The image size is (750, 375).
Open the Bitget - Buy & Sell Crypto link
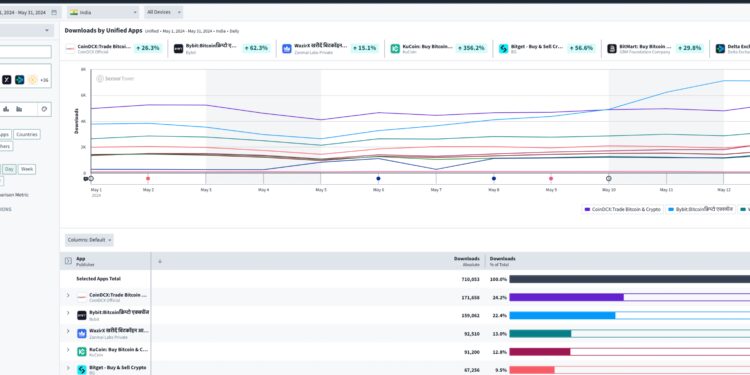[117, 367]
